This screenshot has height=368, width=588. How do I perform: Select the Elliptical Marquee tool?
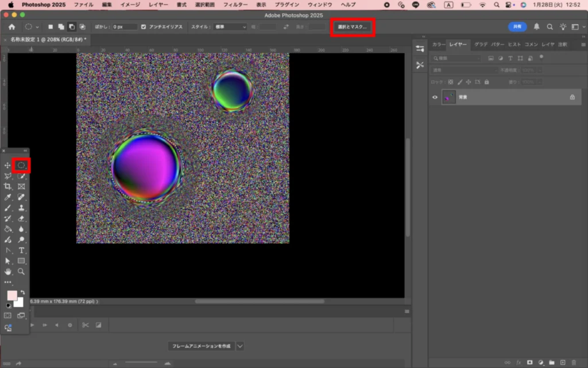[21, 166]
